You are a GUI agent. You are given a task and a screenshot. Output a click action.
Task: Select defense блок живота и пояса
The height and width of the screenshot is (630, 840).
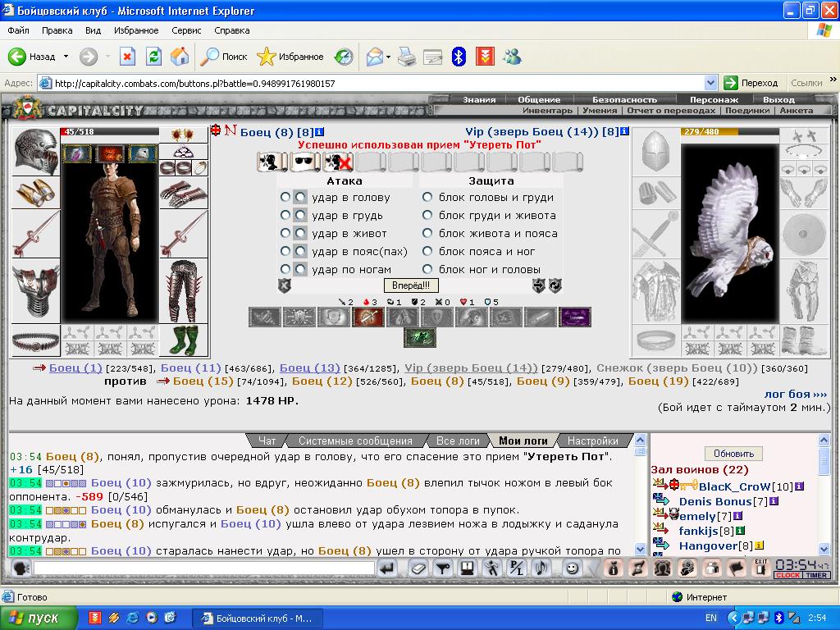tap(427, 234)
